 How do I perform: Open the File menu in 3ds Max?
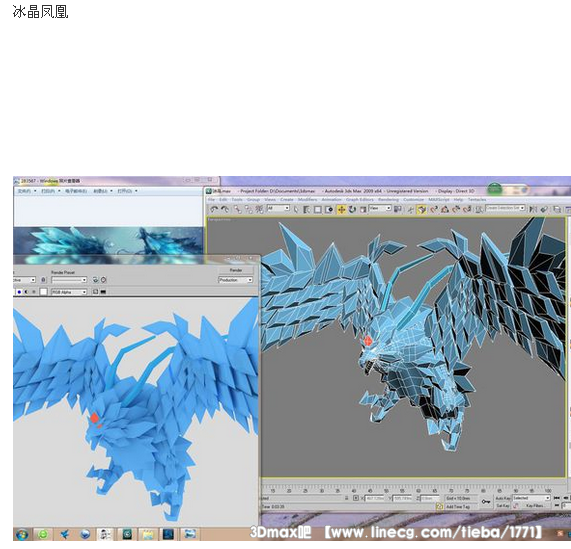211,200
